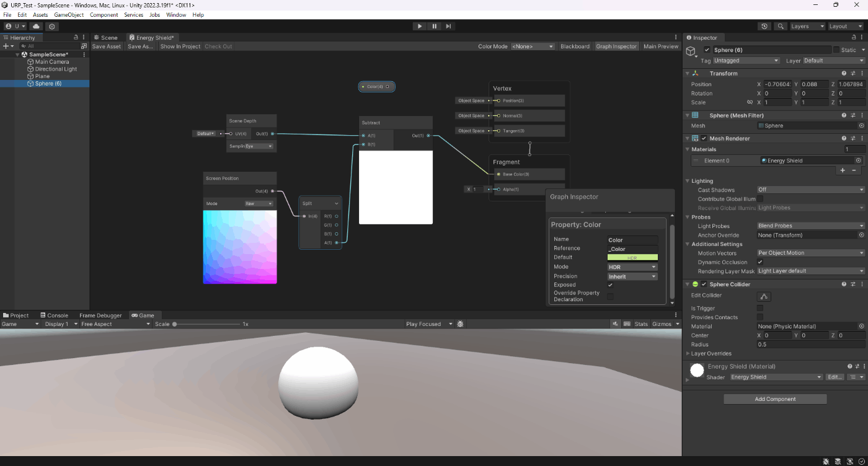Click the Pause button in the toolbar
Screen dimensions: 868x466
point(434,26)
